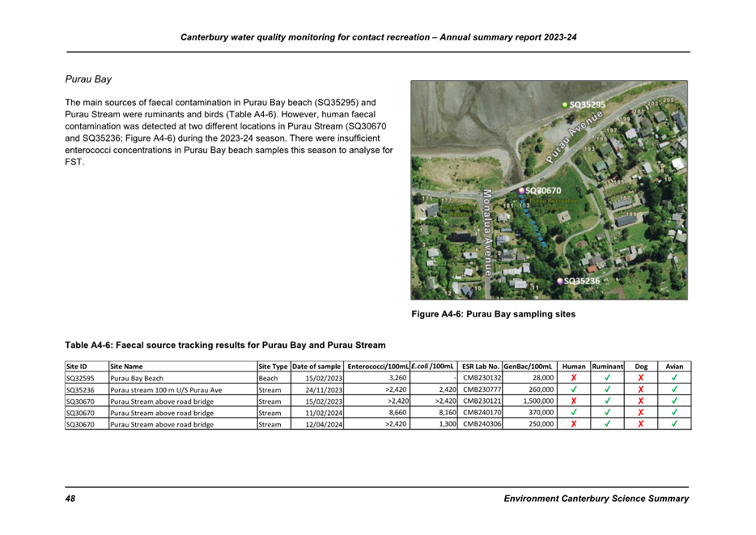The width and height of the screenshot is (756, 535).
Task: Click the SQ35295 site marker on the map
Action: point(565,104)
